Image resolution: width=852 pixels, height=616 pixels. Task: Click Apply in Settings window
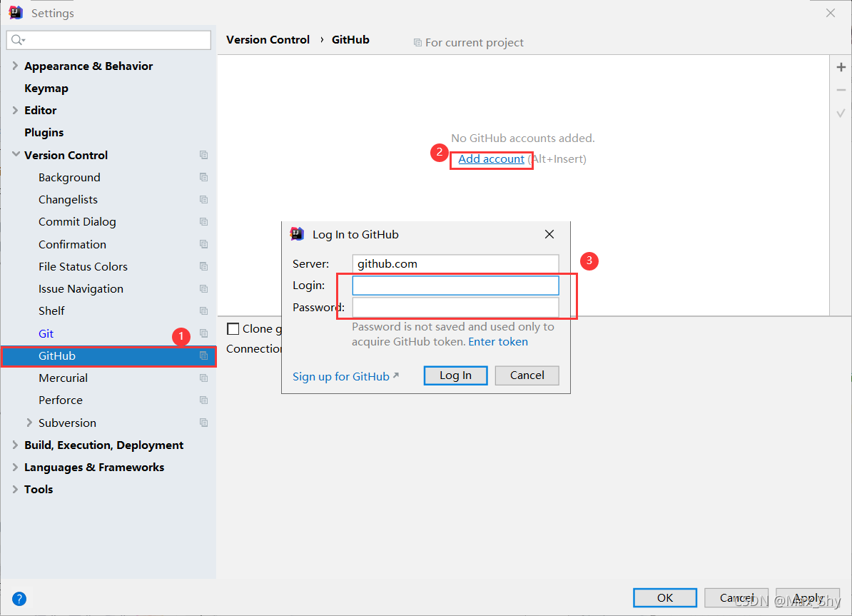(808, 598)
